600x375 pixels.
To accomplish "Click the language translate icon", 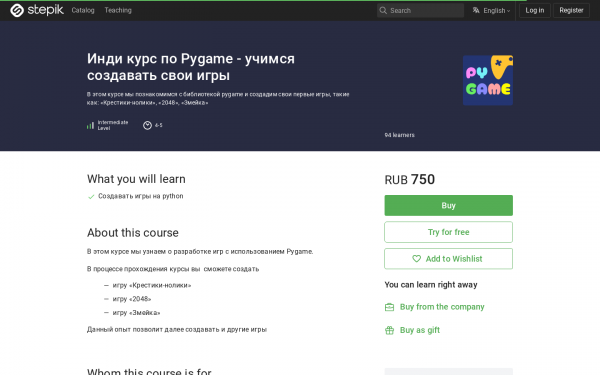I will 476,10.
